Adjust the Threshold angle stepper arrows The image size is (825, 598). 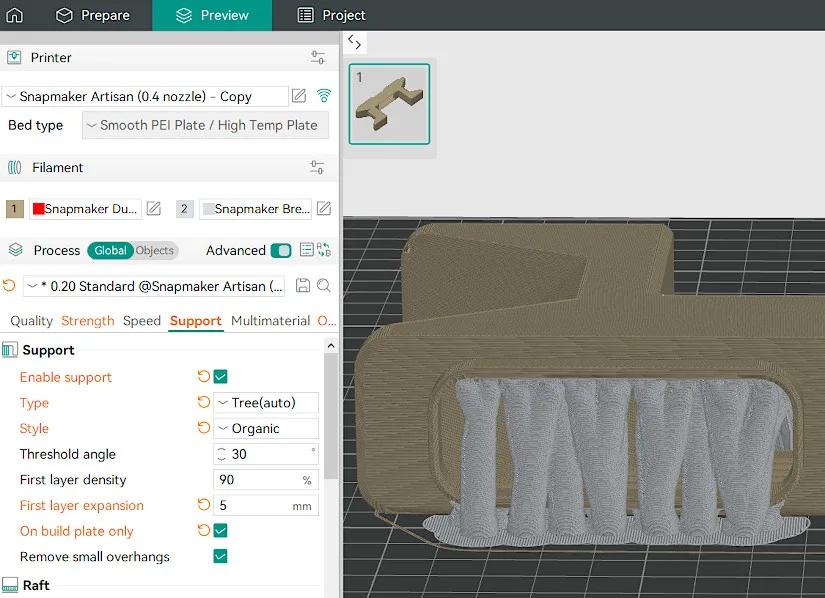click(x=222, y=454)
